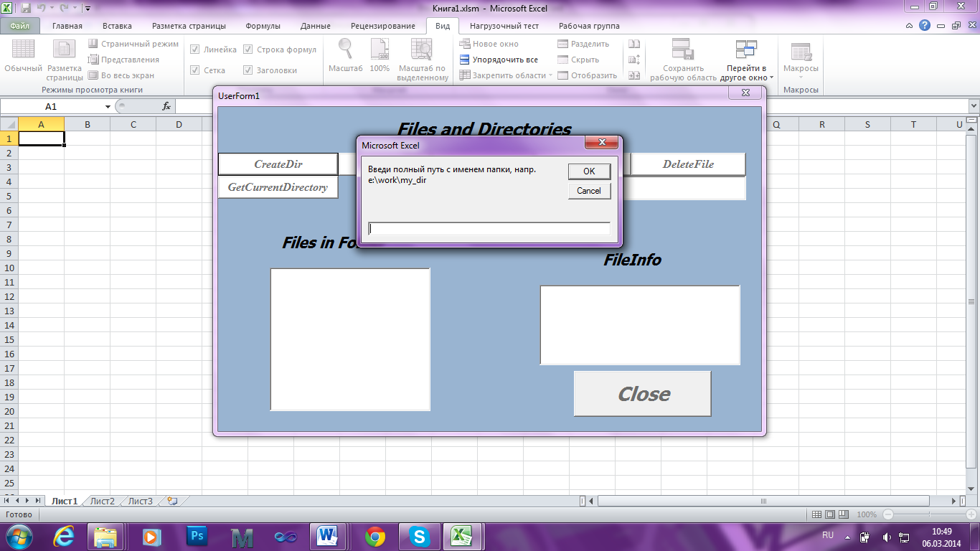Open Представления custom views
Viewport: 980px width, 551px height.
123,60
